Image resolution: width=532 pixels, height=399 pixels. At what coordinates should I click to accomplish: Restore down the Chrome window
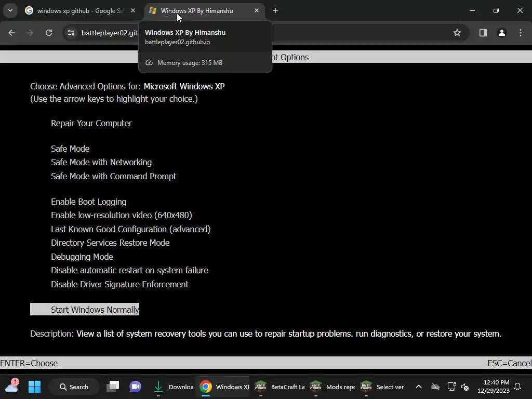[x=496, y=11]
